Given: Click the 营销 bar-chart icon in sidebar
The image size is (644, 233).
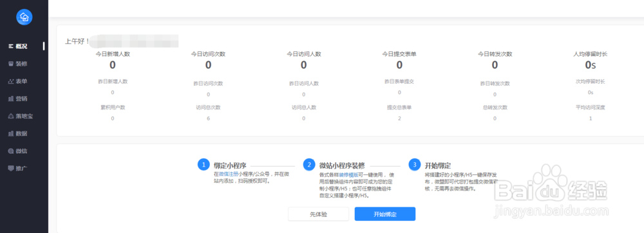Looking at the screenshot, I should 11,99.
